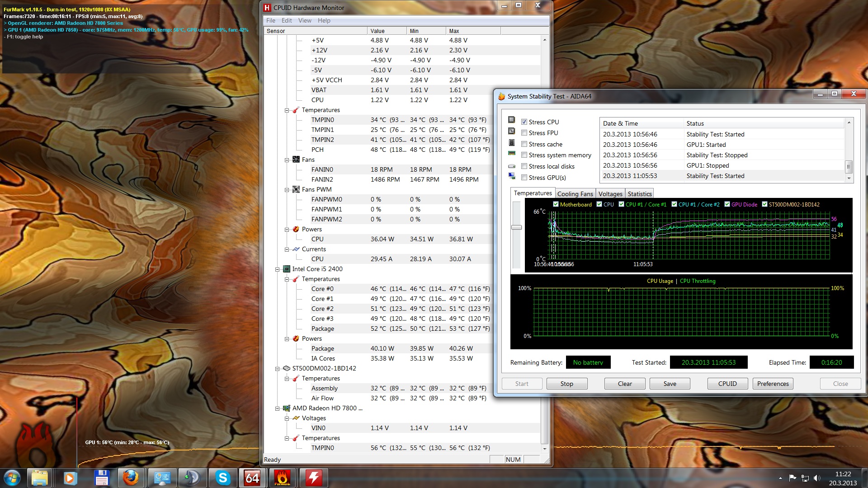Image resolution: width=868 pixels, height=488 pixels.
Task: Switch to HWMonitor lightning bolt taskbar icon
Action: point(314,478)
